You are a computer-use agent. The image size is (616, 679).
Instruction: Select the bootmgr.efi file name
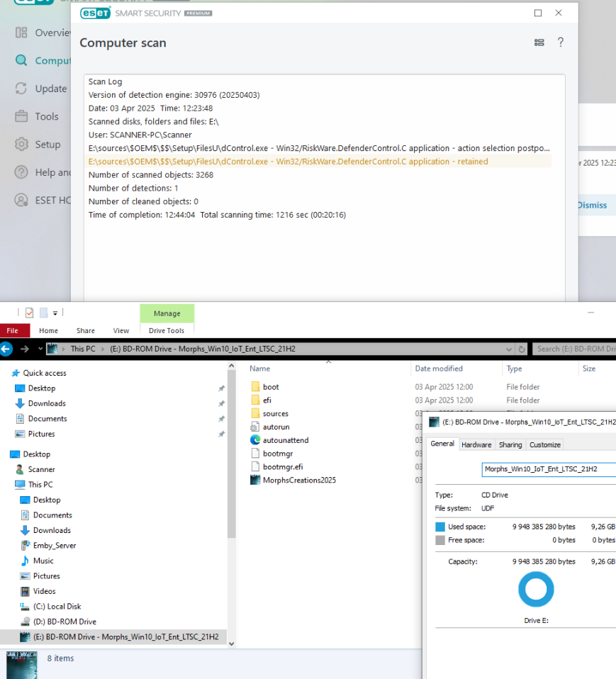(x=283, y=467)
